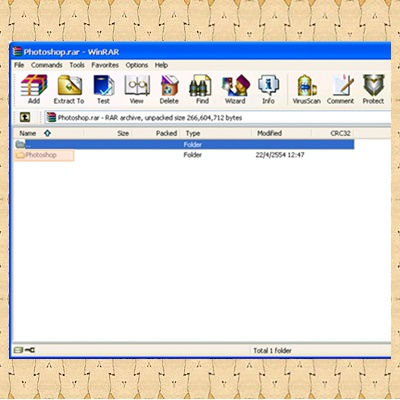Screen dimensions: 400x400
Task: Click the Protect archive icon
Action: [x=373, y=89]
